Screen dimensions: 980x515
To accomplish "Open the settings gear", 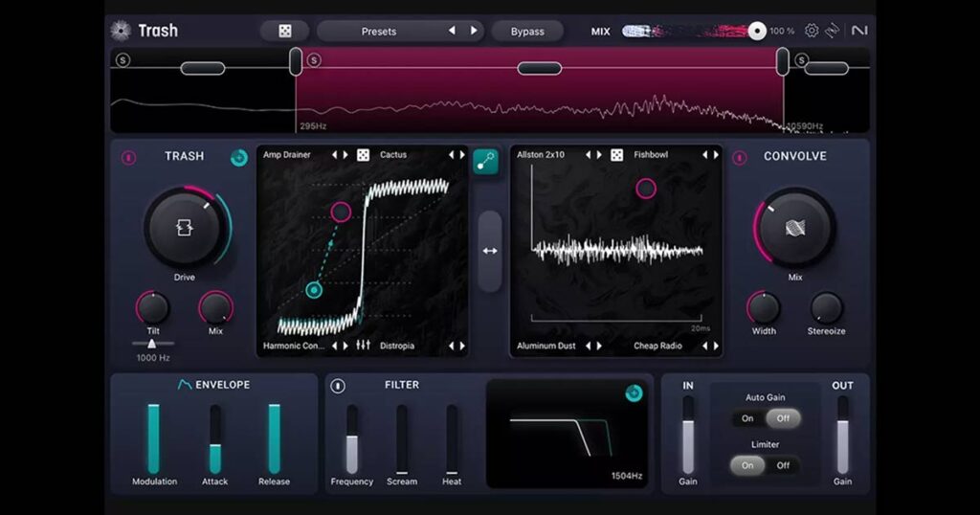I will (812, 31).
